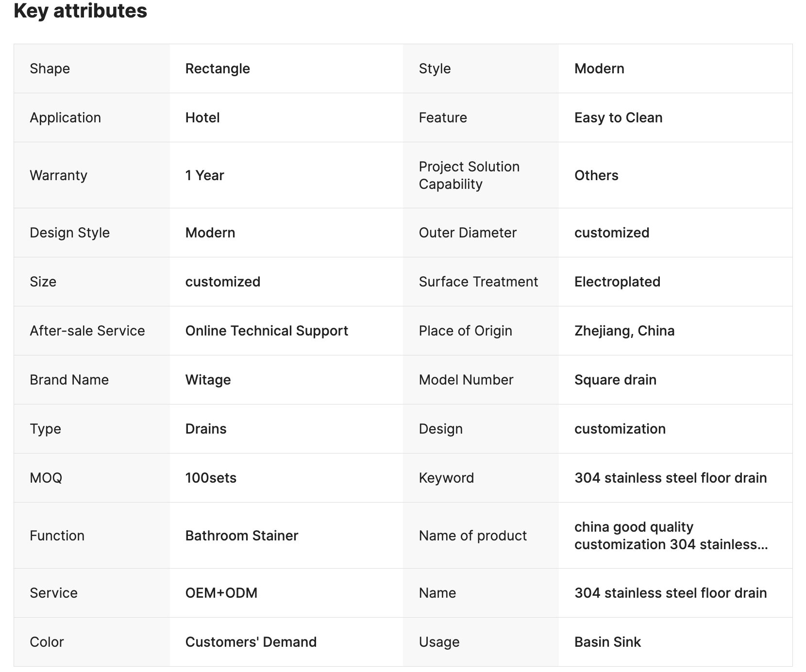Screen dimensions: 806x672
Task: Select the 100sets MOQ value
Action: (211, 478)
